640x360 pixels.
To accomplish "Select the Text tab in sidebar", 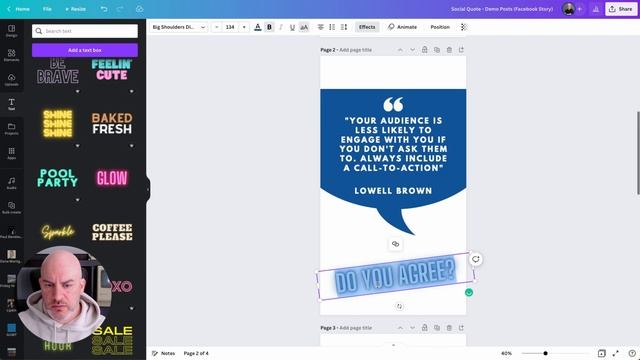I will click(x=11, y=104).
